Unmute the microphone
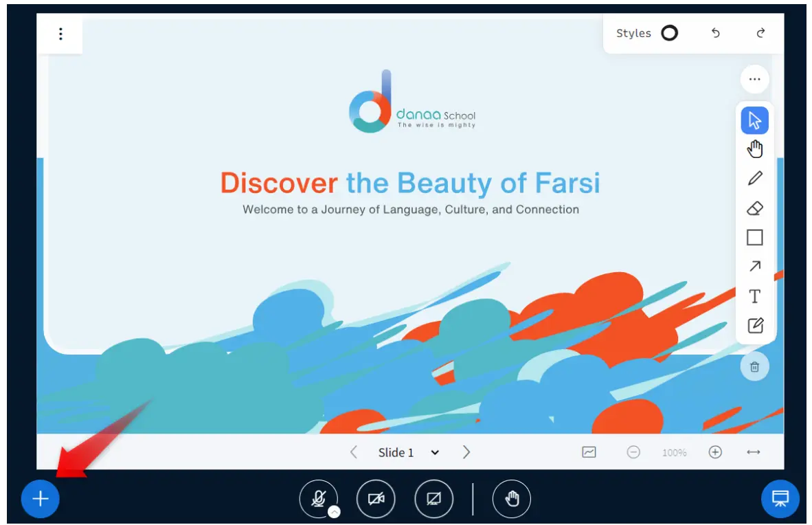 317,498
